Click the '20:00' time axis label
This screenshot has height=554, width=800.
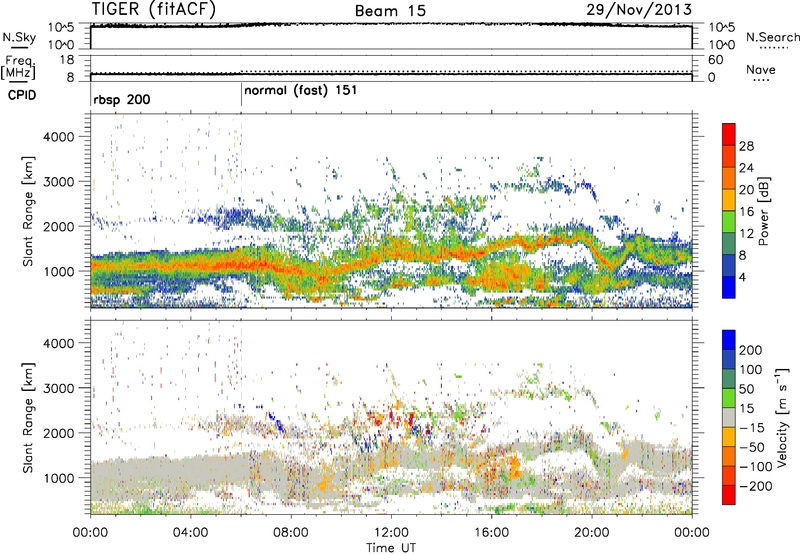[x=592, y=533]
